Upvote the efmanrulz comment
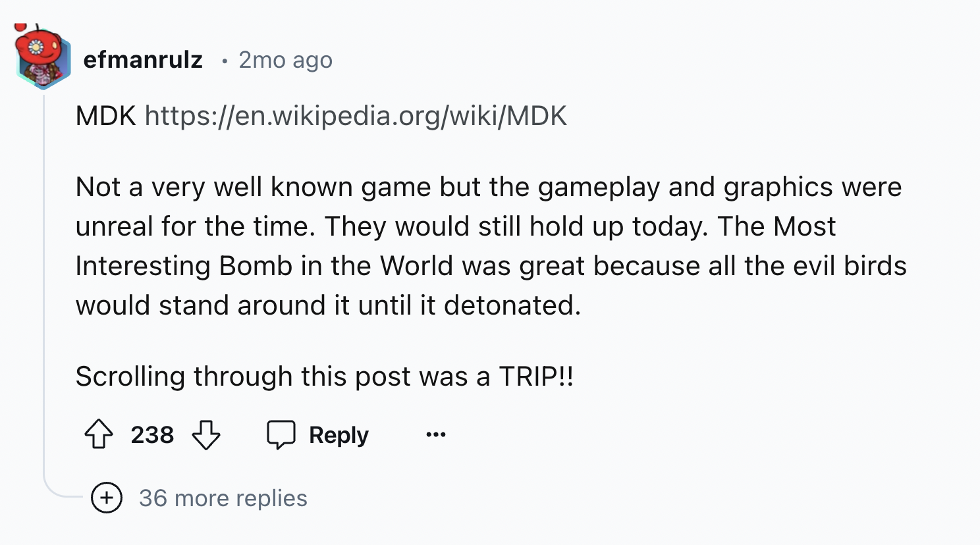This screenshot has height=545, width=980. point(99,434)
